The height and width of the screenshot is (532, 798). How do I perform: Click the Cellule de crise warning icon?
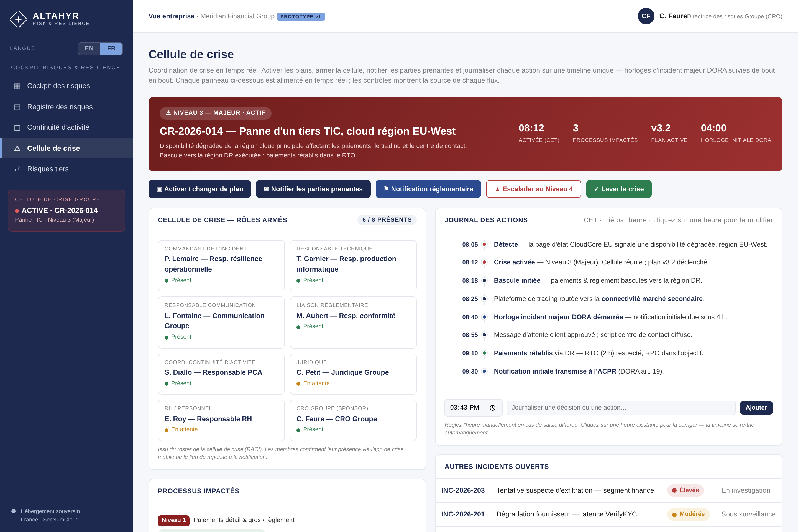coord(17,148)
